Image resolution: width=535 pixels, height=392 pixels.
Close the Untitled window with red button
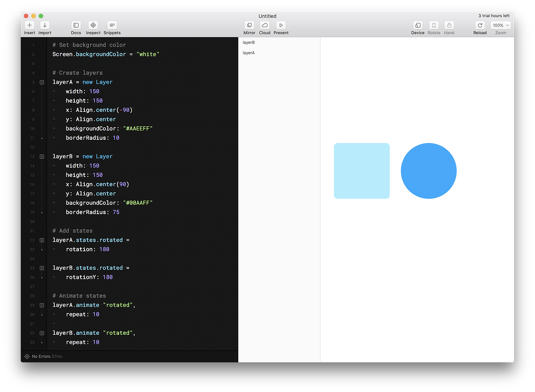coord(26,16)
